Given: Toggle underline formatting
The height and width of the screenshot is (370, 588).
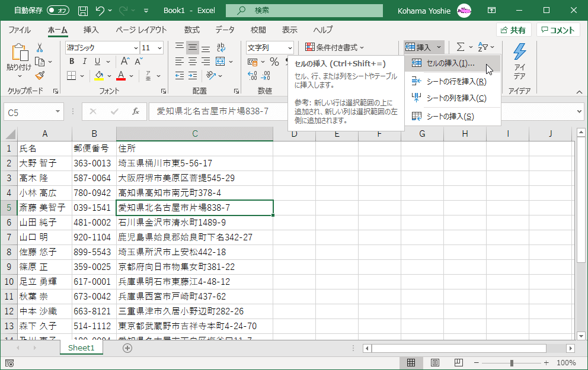Looking at the screenshot, I should point(97,60).
